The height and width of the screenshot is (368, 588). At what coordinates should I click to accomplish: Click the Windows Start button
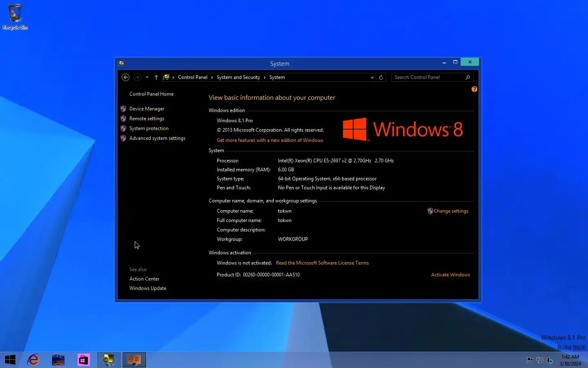(x=10, y=360)
